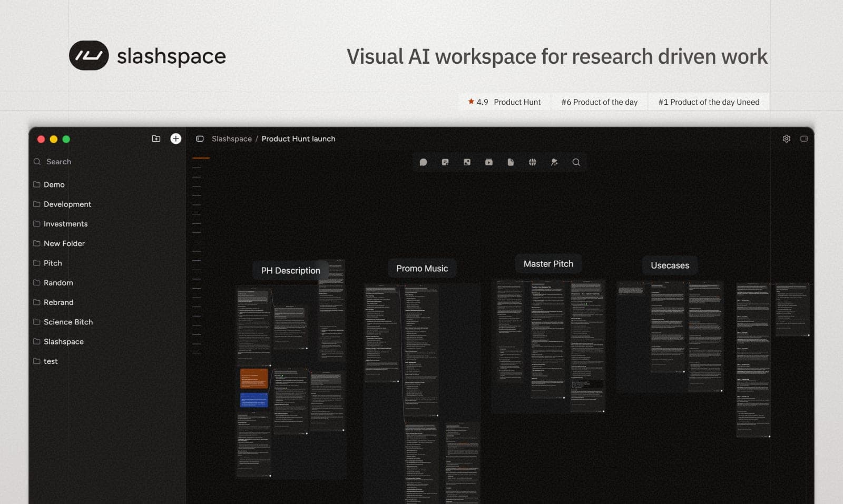Toggle the right side panel icon
Screen dimensions: 843x504
(804, 139)
